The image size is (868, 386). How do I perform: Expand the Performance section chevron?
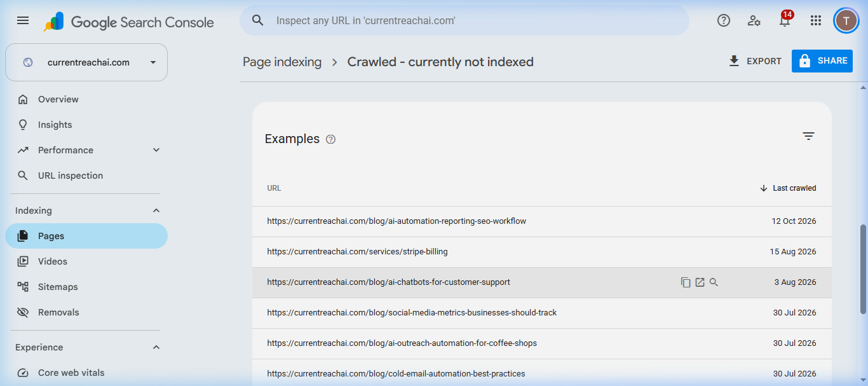click(156, 150)
